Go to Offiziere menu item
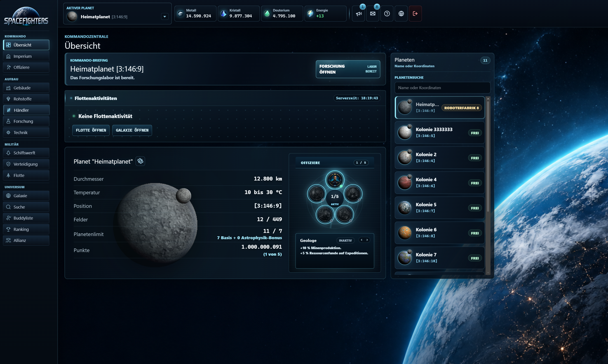Screen dimensions: 608x364 pyautogui.click(x=26, y=67)
